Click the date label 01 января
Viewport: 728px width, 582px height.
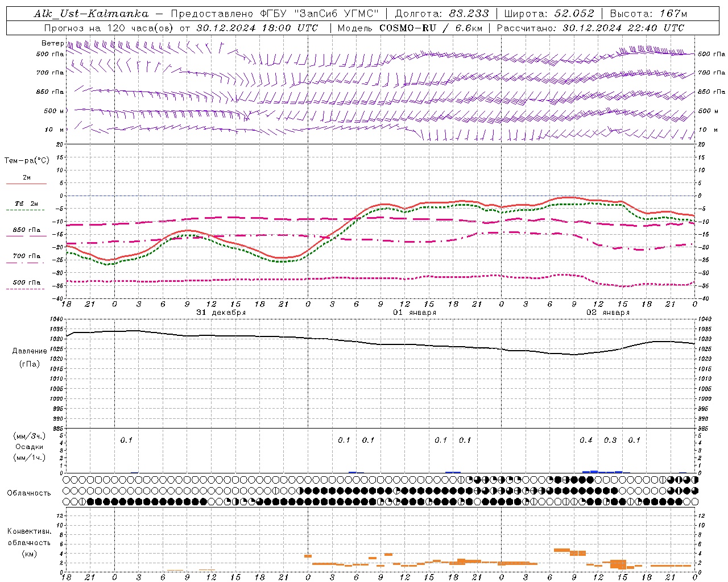(415, 313)
